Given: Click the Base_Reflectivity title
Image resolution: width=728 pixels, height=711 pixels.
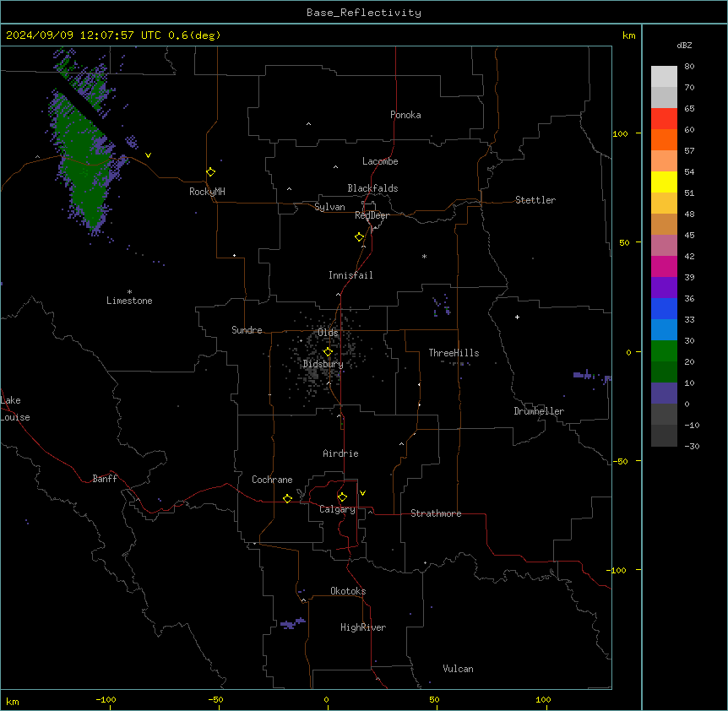Looking at the screenshot, I should pos(364,13).
